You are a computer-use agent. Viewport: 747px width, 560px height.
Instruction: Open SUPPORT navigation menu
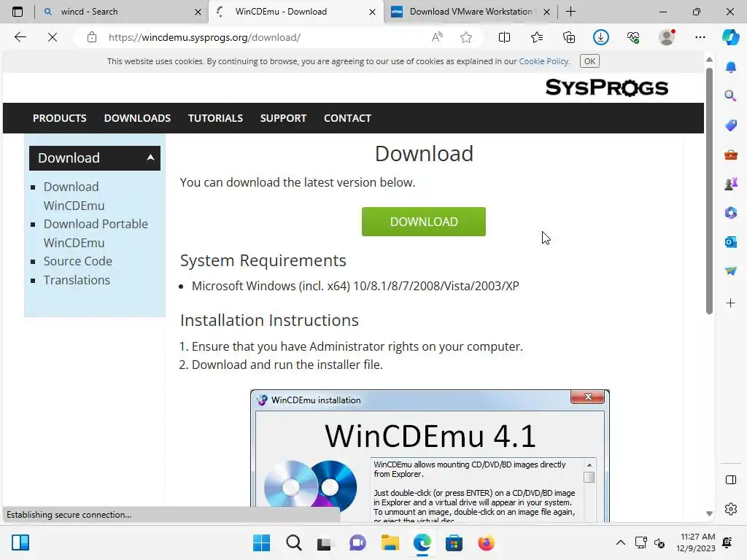283,118
